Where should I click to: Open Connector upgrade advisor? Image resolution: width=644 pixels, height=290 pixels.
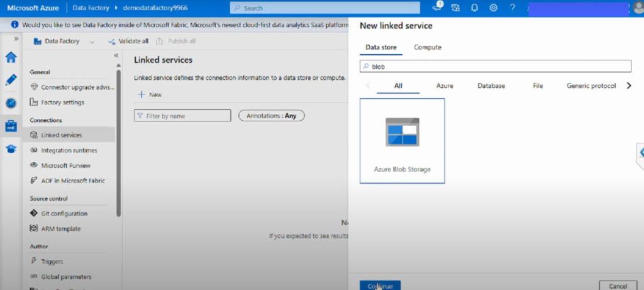(x=73, y=87)
